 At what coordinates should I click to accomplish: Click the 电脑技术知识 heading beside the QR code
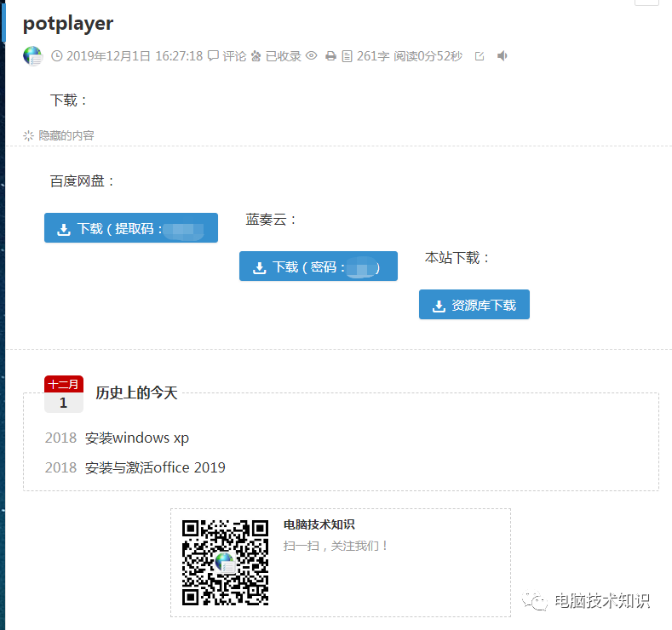click(x=319, y=524)
